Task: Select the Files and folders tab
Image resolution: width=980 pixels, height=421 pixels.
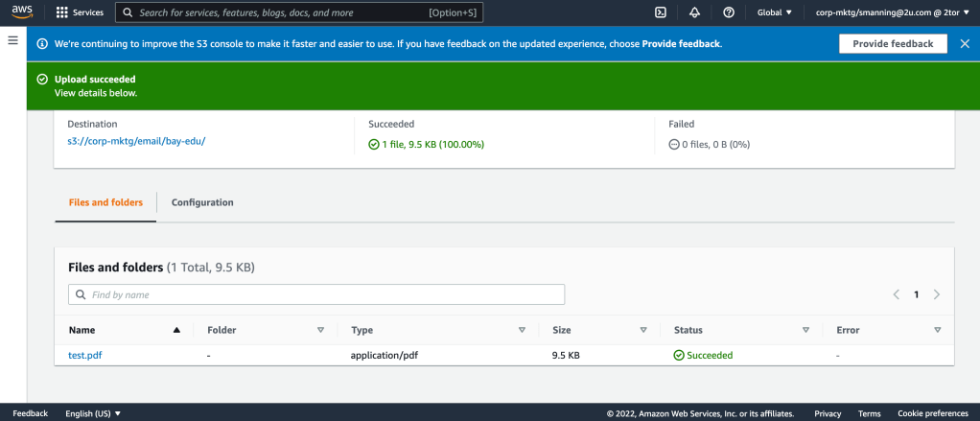Action: click(105, 202)
